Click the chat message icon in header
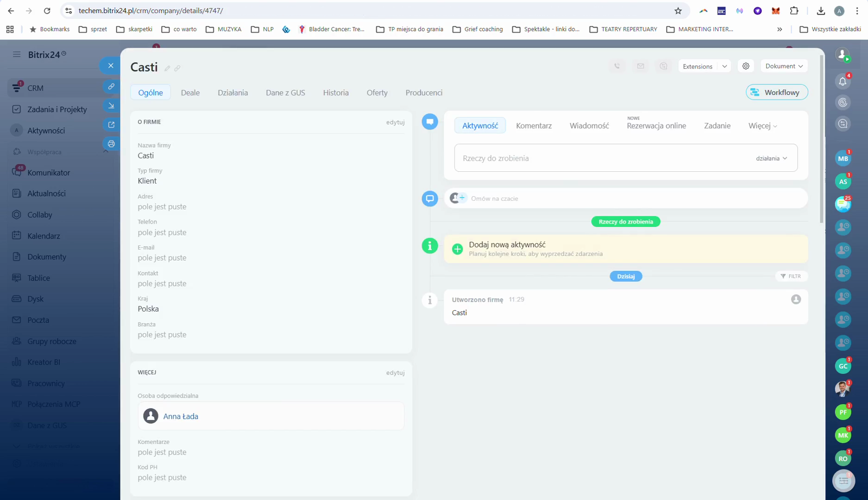The image size is (868, 500). pos(663,66)
